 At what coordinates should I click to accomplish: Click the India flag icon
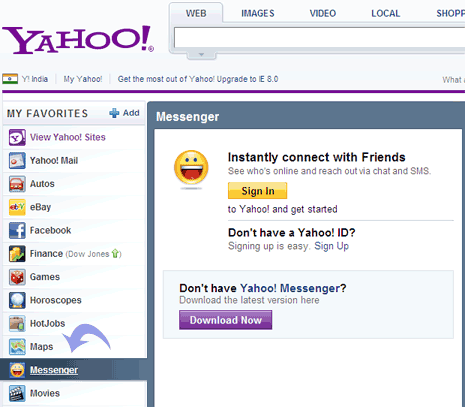click(x=10, y=79)
